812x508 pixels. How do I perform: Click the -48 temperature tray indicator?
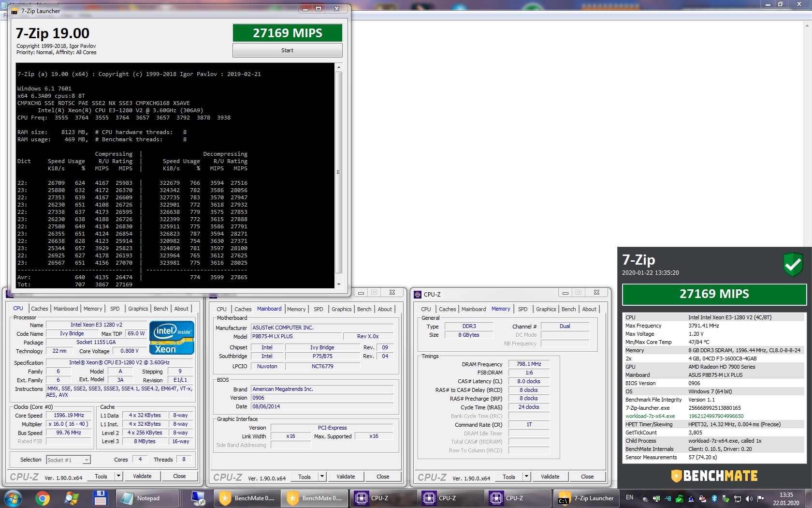tap(668, 498)
